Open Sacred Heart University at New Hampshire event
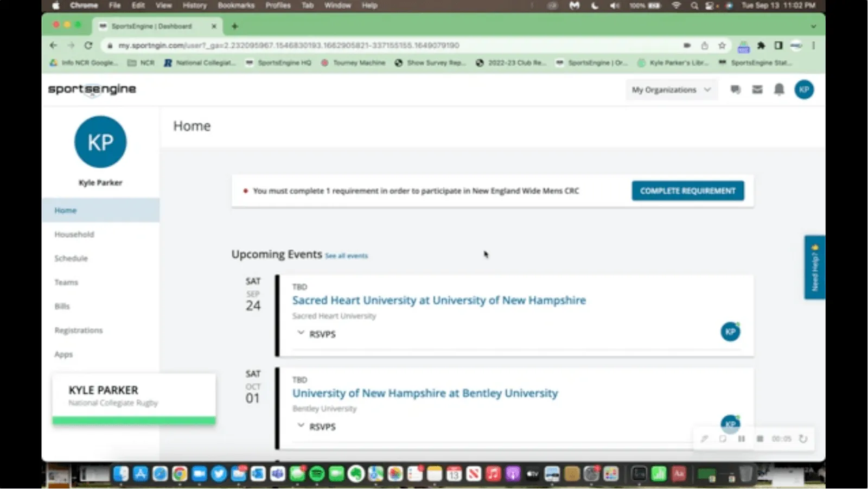 439,300
